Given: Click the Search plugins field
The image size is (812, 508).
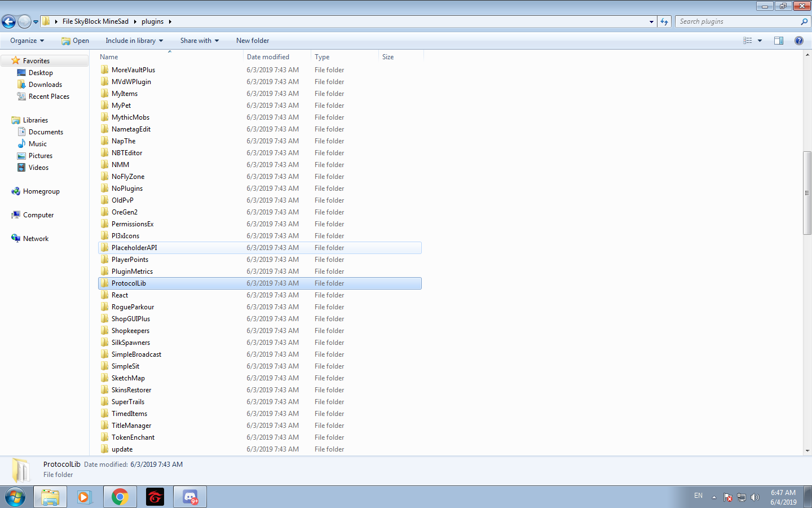Looking at the screenshot, I should 739,21.
